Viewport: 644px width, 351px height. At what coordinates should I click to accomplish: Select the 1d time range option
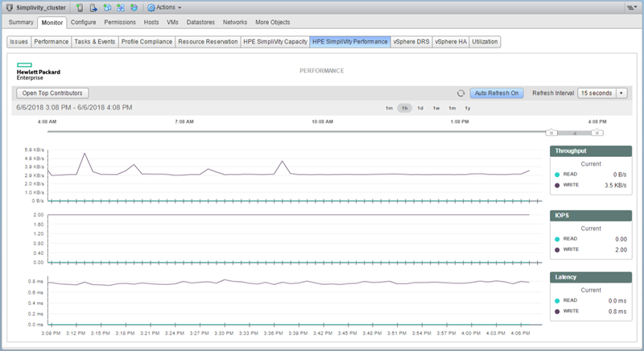tap(420, 108)
